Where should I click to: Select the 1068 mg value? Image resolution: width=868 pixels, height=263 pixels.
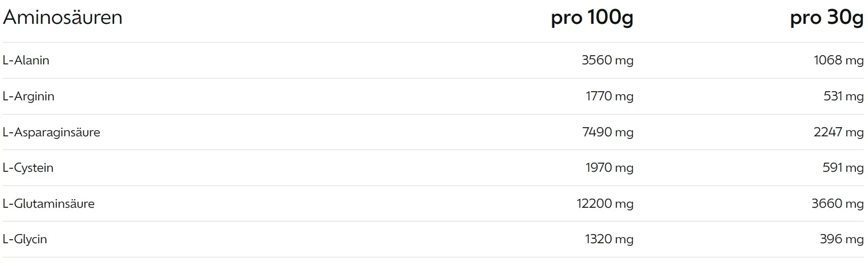pos(839,60)
